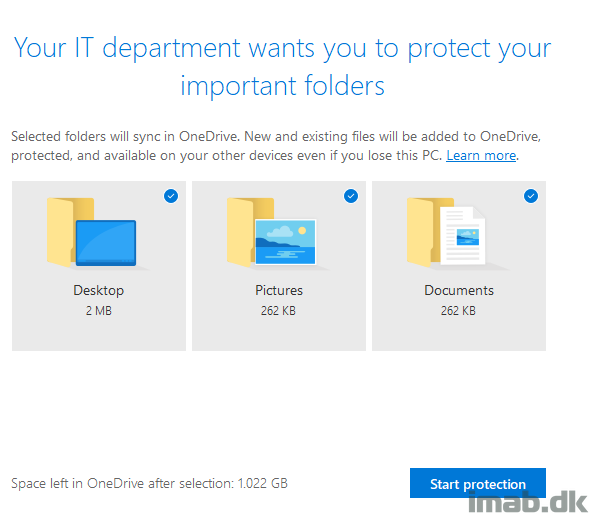The height and width of the screenshot is (514, 591).
Task: Click the 262 KB size under Pictures
Action: point(279,311)
